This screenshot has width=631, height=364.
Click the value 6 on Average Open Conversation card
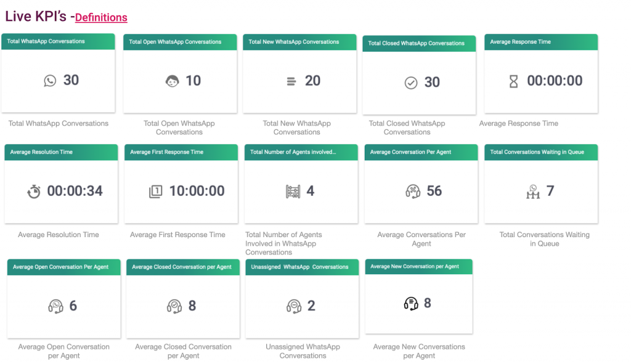click(x=73, y=306)
